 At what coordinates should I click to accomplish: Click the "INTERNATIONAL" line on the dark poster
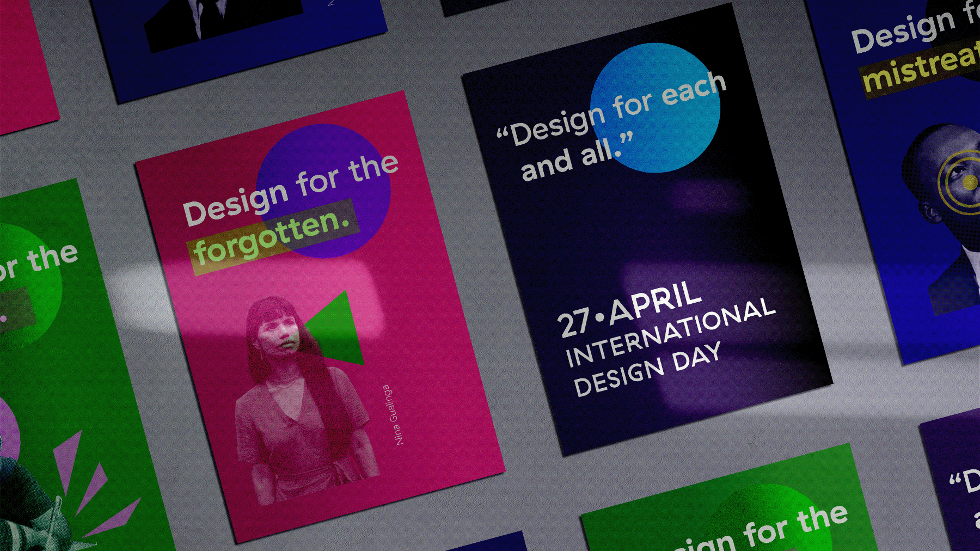click(x=671, y=333)
